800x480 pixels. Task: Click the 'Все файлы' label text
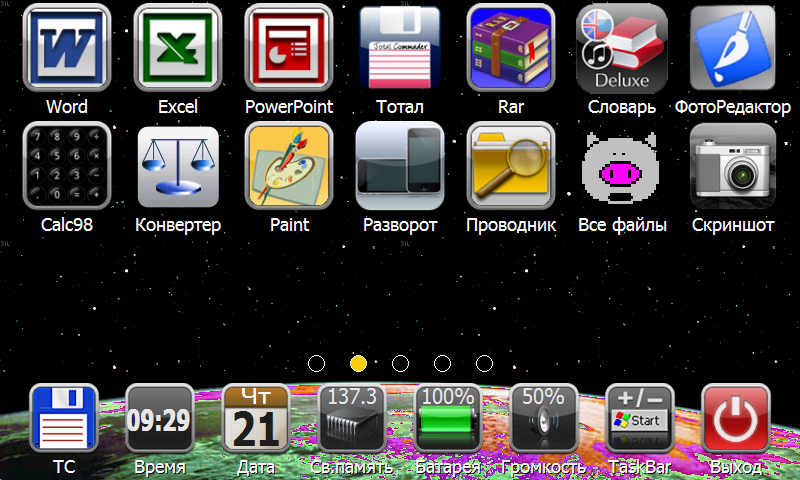point(622,225)
